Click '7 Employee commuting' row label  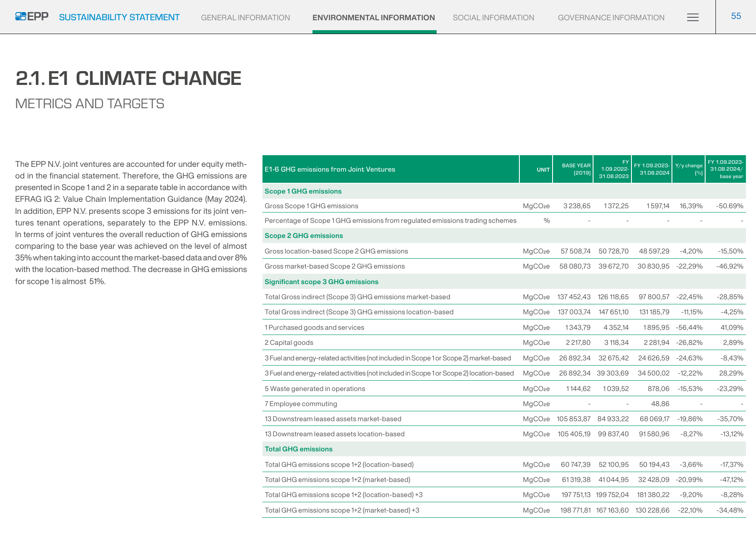point(301,404)
